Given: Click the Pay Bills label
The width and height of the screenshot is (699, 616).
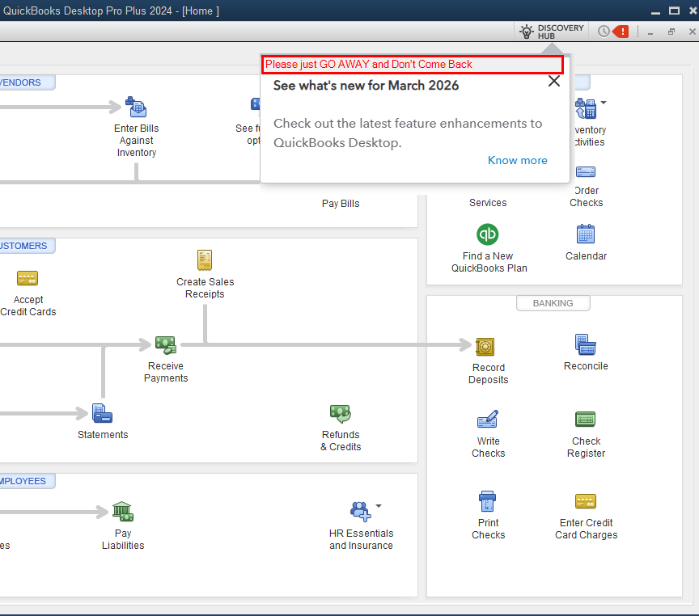Looking at the screenshot, I should [x=341, y=204].
